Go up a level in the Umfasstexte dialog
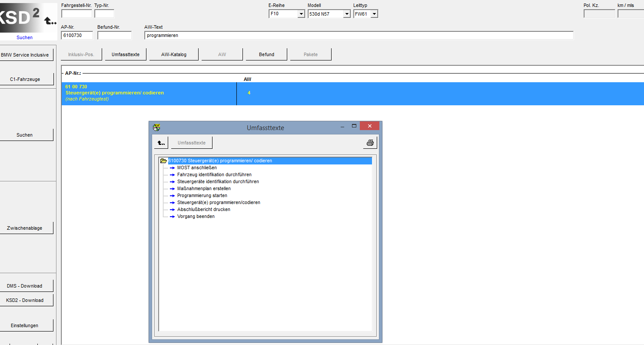Image resolution: width=644 pixels, height=345 pixels. point(161,143)
